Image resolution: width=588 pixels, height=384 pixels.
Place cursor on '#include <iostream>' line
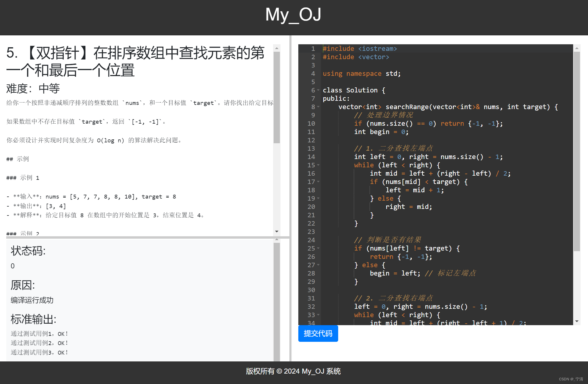360,48
